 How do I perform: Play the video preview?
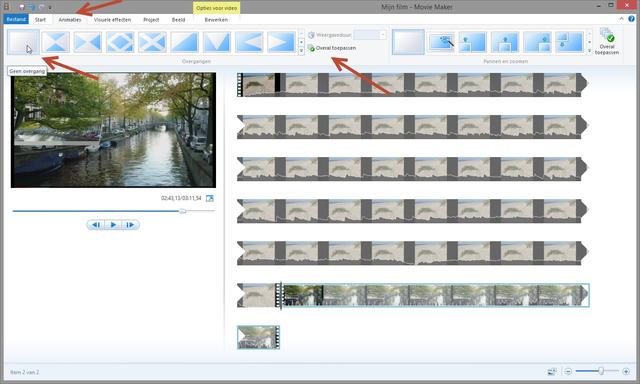113,225
